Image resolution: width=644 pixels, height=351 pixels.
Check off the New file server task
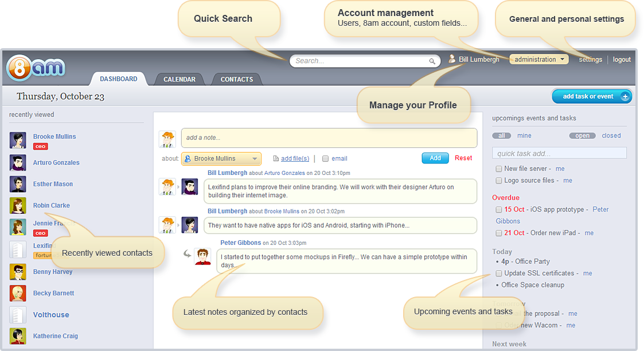[x=499, y=169]
